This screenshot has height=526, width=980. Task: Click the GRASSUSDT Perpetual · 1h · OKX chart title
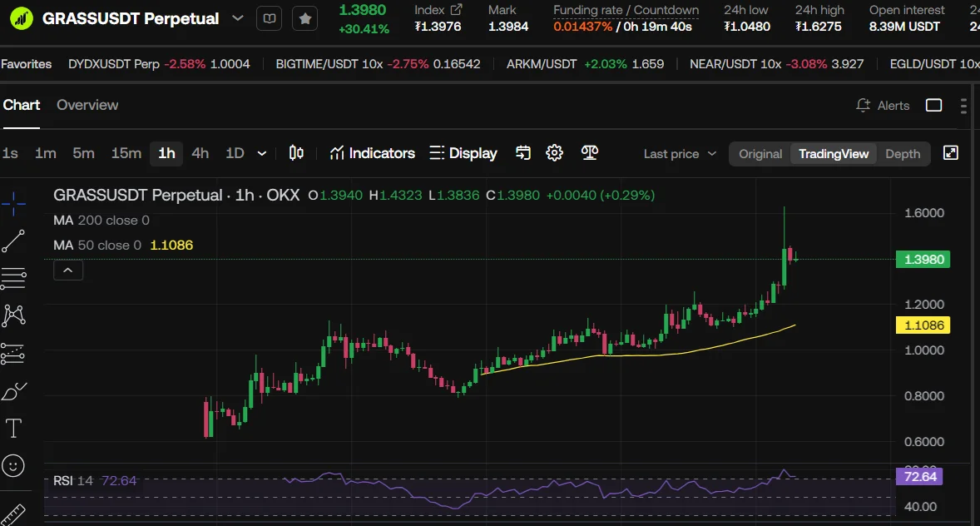(176, 195)
